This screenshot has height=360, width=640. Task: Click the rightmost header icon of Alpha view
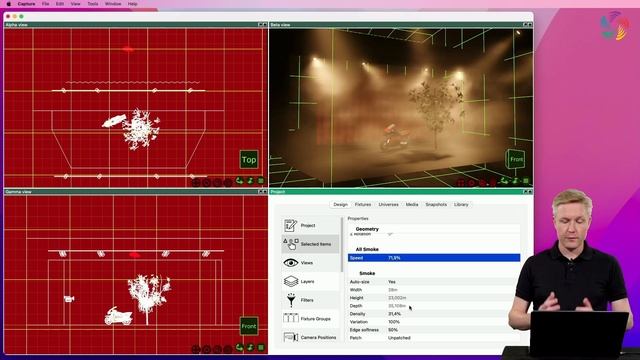[264, 25]
